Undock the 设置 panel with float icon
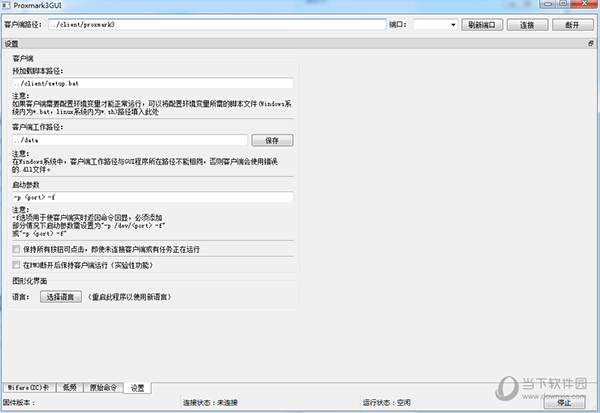Image resolution: width=600 pixels, height=413 pixels. pos(591,44)
